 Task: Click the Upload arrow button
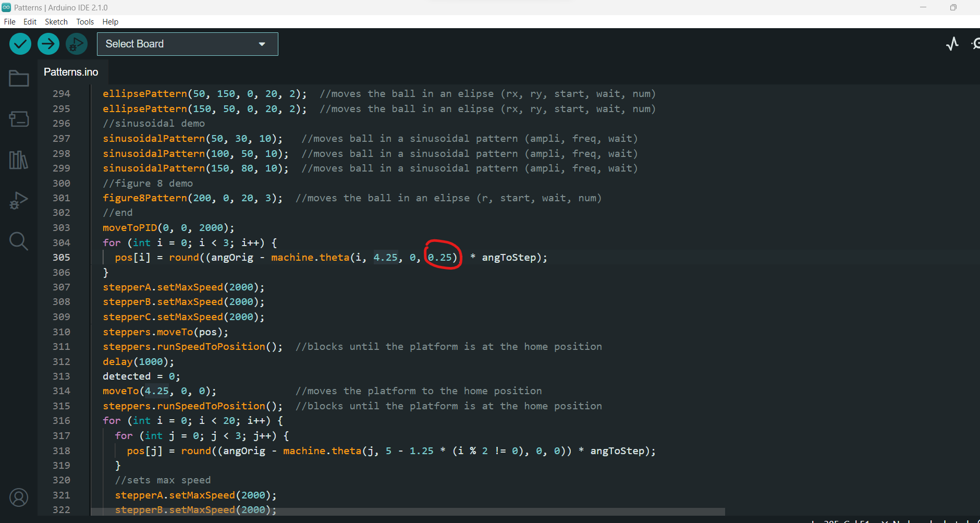[x=48, y=44]
